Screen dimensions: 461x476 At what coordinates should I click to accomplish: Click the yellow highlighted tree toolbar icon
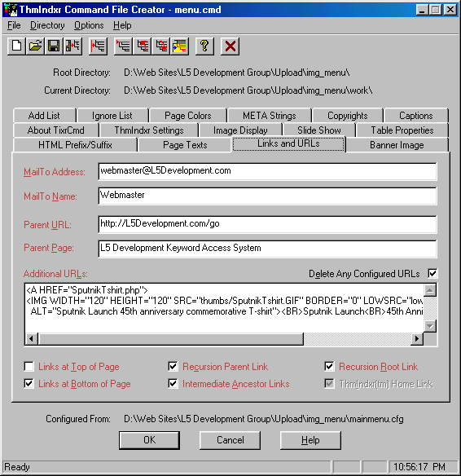(x=179, y=46)
